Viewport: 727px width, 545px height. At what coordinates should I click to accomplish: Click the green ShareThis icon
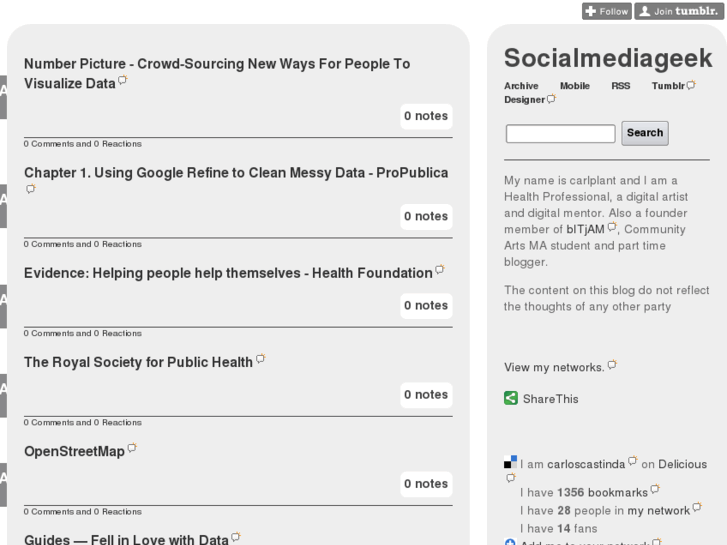pos(511,398)
